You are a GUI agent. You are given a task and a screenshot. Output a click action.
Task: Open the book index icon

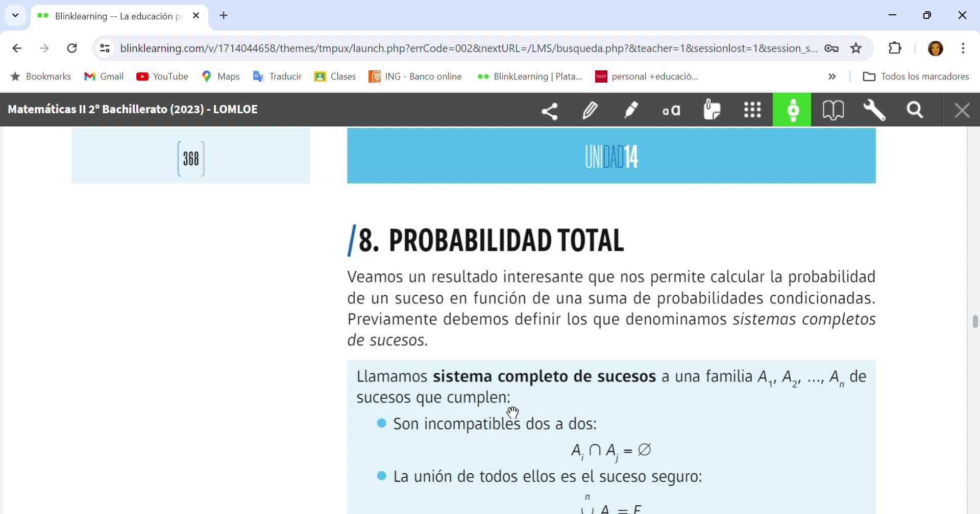click(833, 110)
